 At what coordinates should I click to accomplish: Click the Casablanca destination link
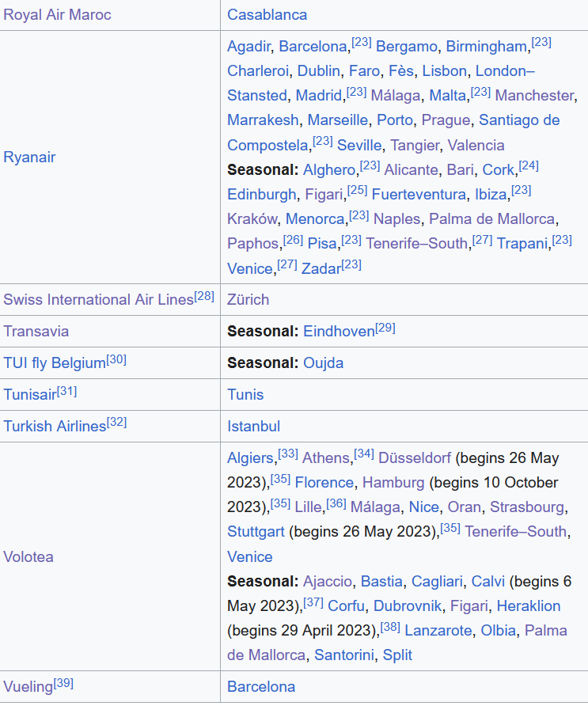(x=267, y=15)
